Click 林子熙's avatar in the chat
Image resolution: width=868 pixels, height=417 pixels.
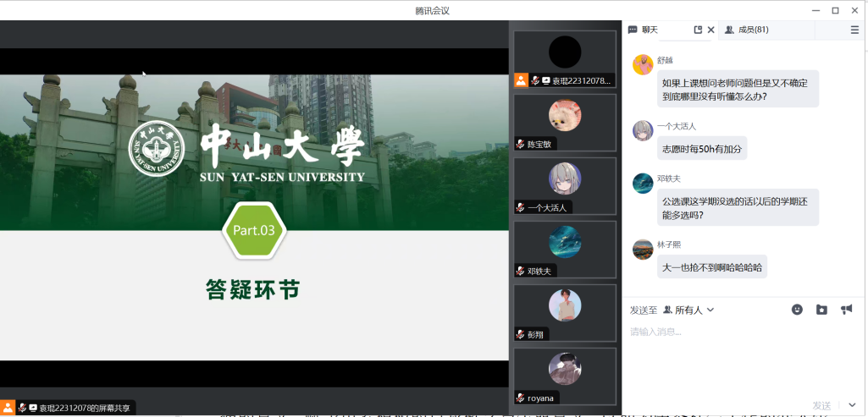coord(643,249)
